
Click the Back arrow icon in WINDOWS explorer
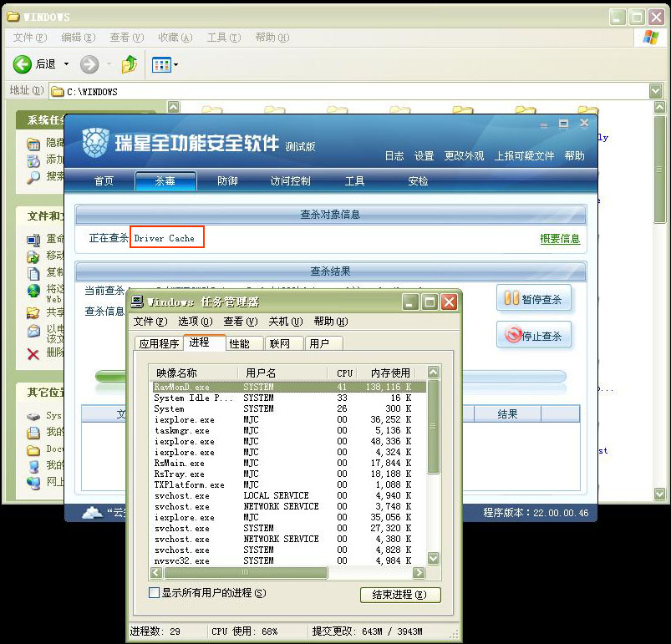[23, 64]
